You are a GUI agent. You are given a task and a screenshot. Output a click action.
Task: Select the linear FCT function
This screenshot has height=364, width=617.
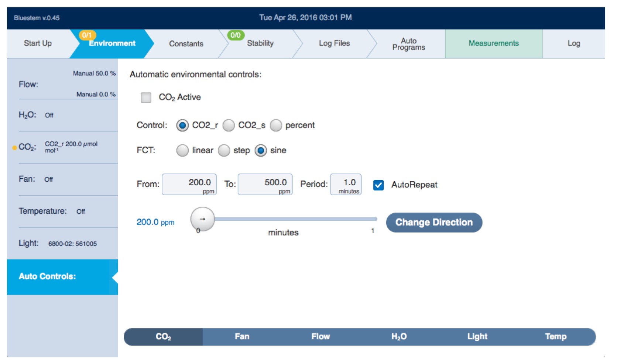[182, 151]
